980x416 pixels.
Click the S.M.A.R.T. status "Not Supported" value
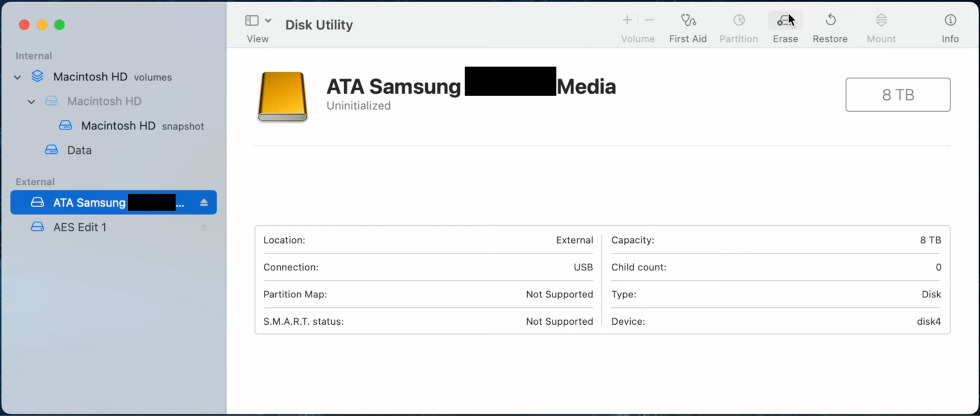pyautogui.click(x=559, y=321)
